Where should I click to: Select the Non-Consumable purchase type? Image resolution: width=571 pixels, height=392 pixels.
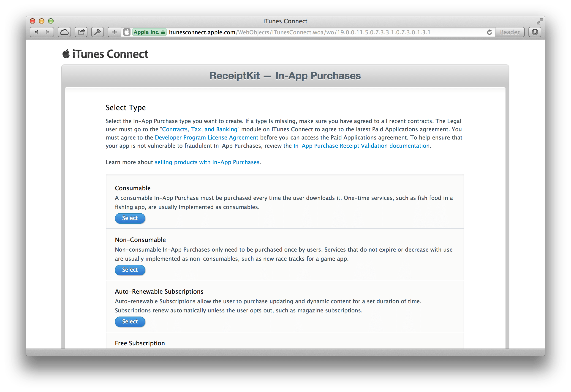[130, 270]
